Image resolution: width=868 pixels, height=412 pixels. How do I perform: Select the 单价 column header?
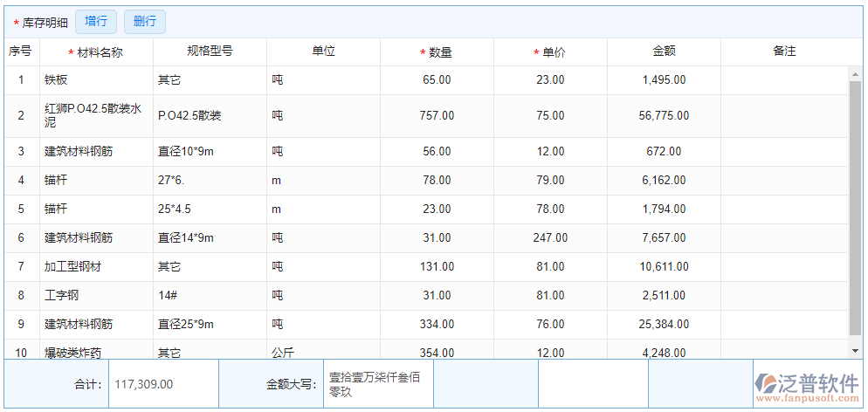[x=550, y=52]
